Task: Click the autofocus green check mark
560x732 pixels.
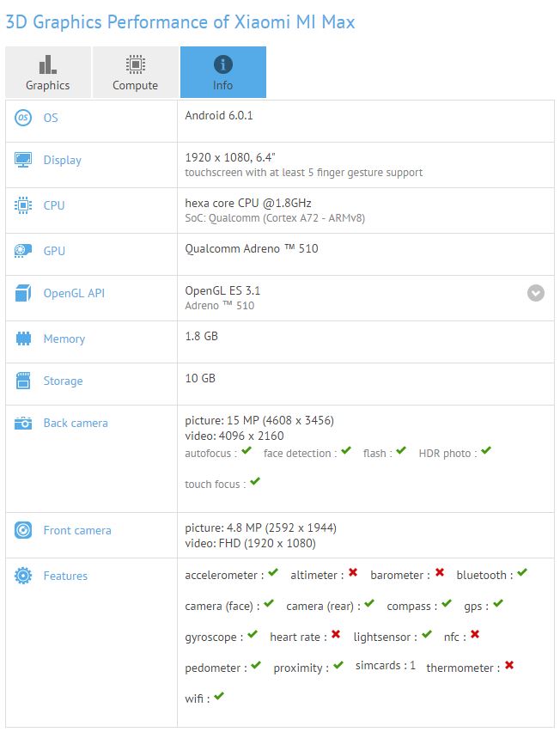Action: 247,450
